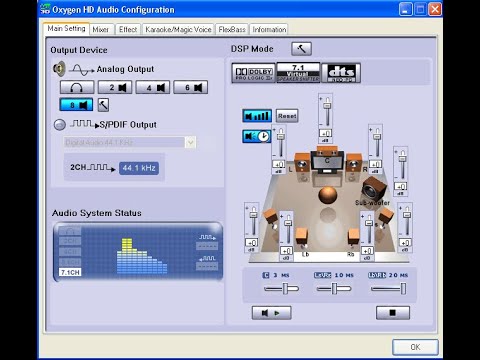Click the Reset button
The height and width of the screenshot is (360, 480).
pos(287,116)
